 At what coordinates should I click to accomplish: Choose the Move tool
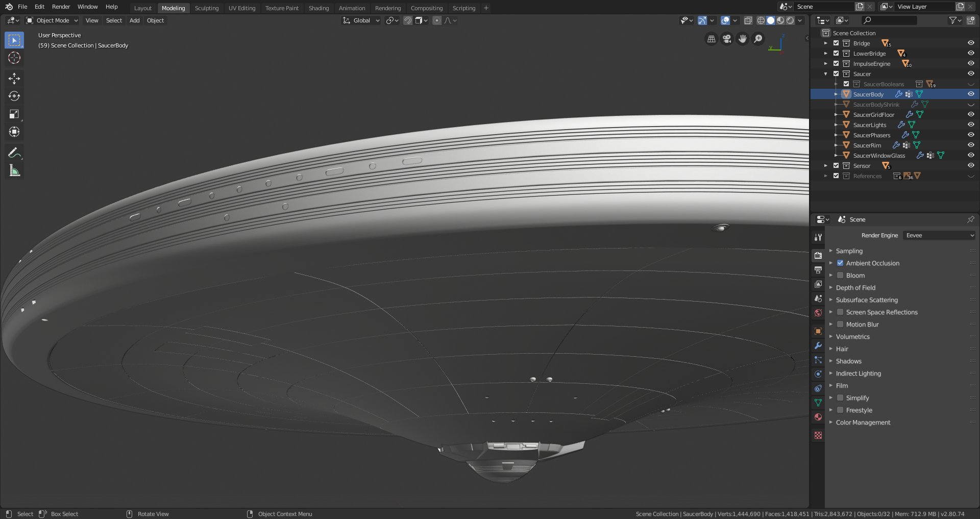tap(14, 78)
